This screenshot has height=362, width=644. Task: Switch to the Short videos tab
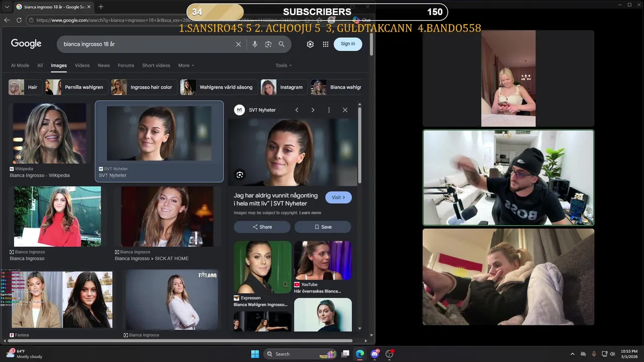156,65
